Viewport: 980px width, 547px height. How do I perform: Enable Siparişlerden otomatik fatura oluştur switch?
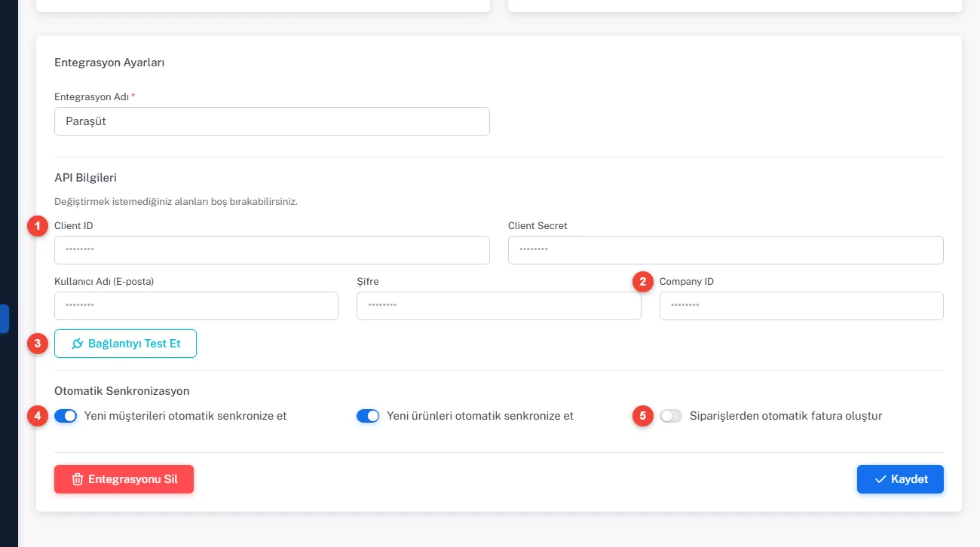pyautogui.click(x=671, y=416)
